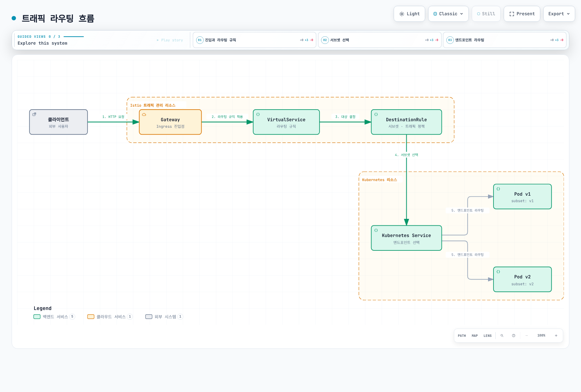Enter Present mode

coord(522,14)
